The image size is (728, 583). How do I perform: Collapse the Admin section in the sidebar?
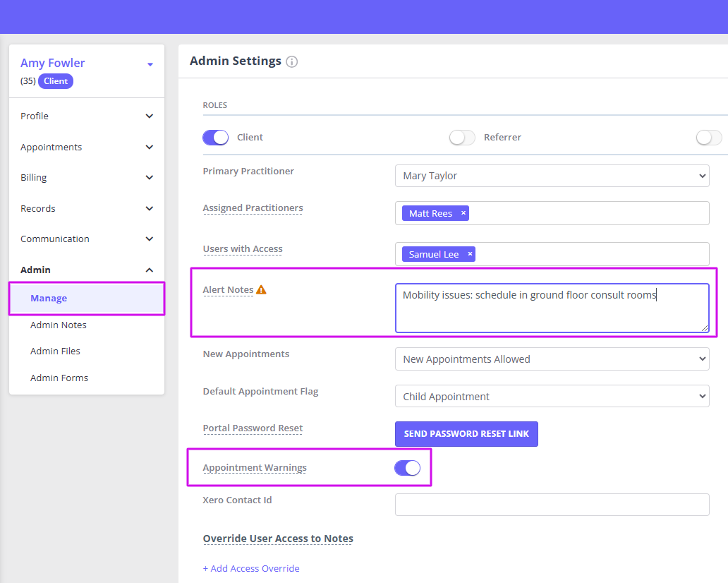click(86, 270)
